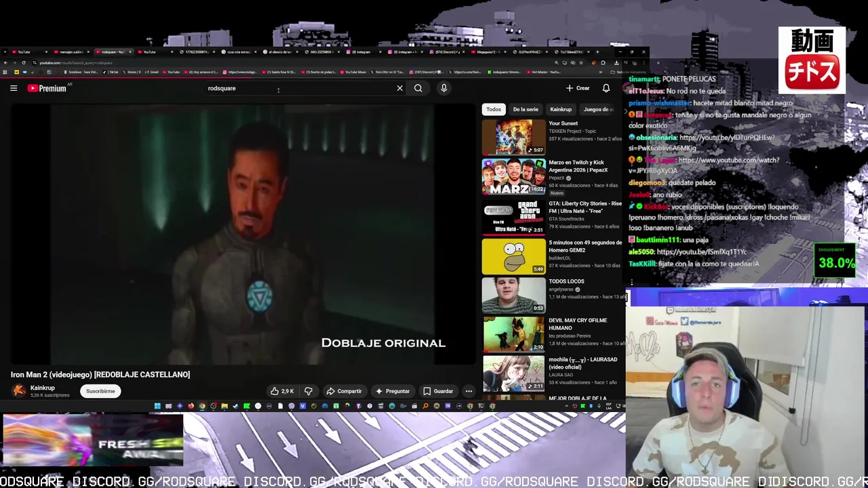Open DEVIL MAY CRY OFILME thumbnail
This screenshot has height=488, width=868.
(513, 334)
